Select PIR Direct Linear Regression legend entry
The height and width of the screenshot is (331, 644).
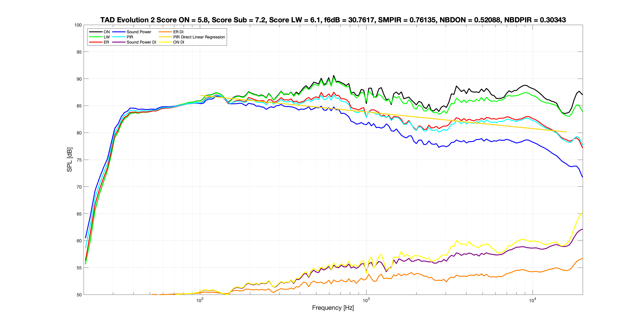(192, 37)
